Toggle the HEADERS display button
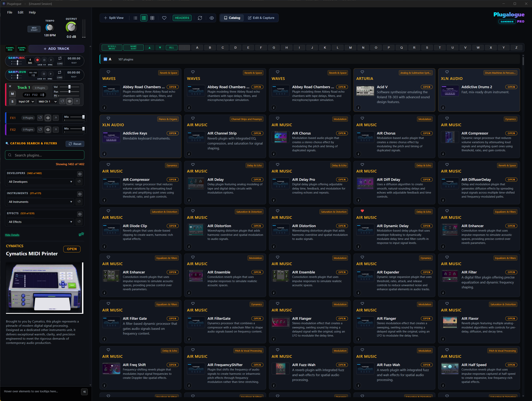 pyautogui.click(x=182, y=18)
